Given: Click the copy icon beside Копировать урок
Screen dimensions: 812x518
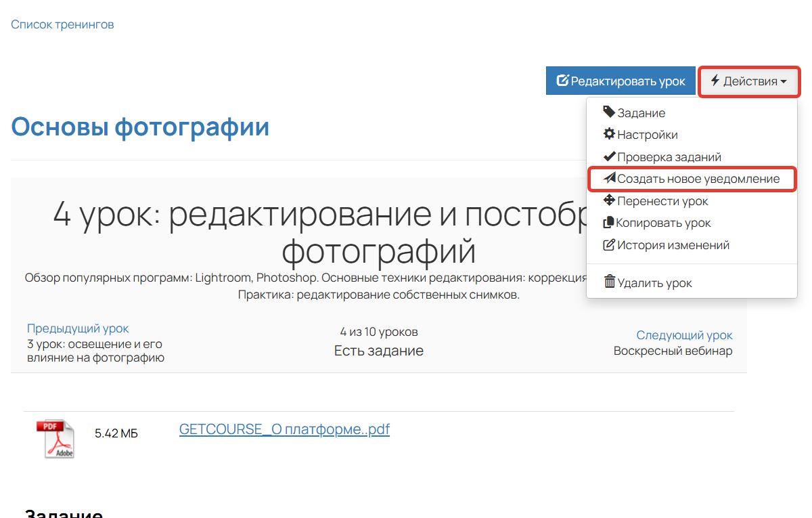Looking at the screenshot, I should coord(609,223).
